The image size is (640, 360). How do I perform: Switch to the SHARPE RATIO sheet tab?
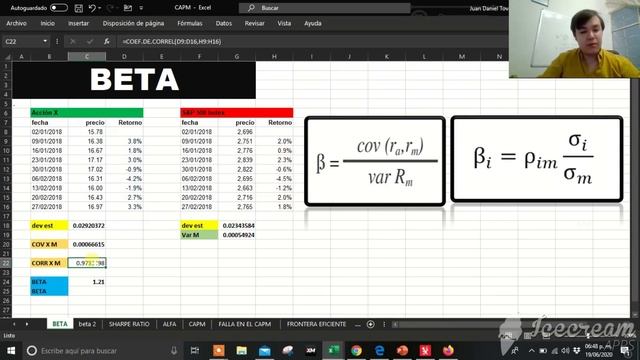129,324
